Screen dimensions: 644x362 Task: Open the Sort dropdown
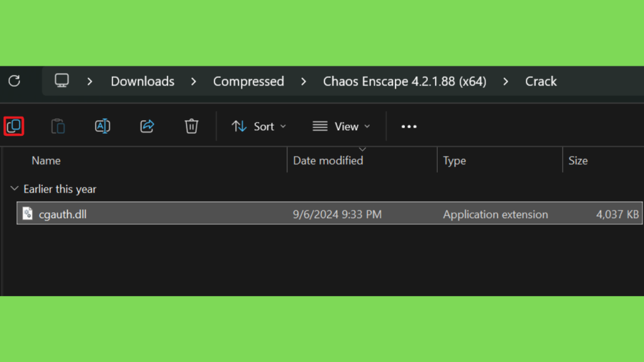tap(258, 126)
